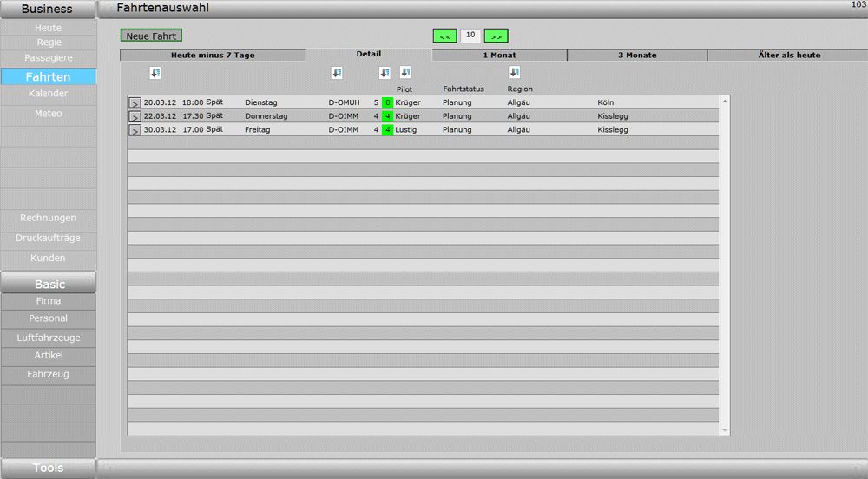Viewport: 868px width, 479px height.
Task: Click the green next page button
Action: click(496, 36)
